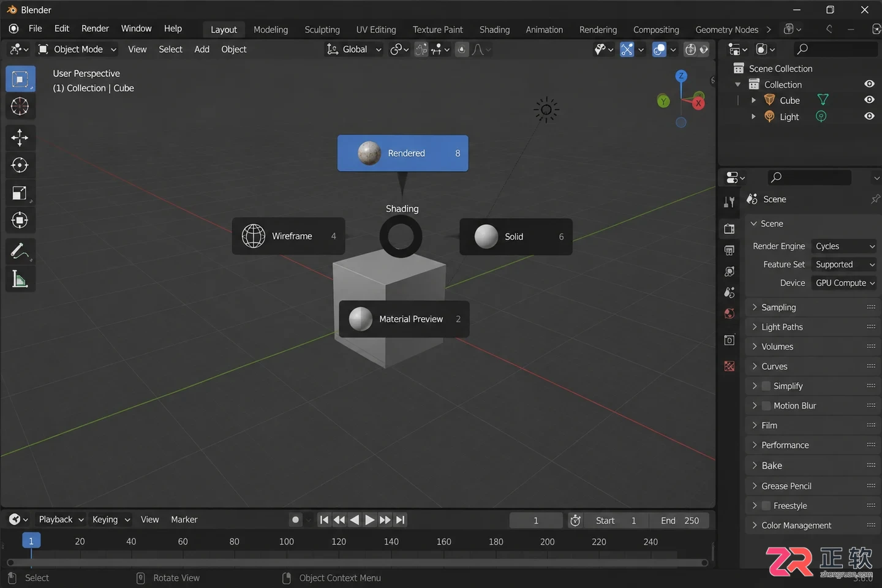Click the timeline playhead at frame 1
This screenshot has width=882, height=588.
tap(31, 541)
